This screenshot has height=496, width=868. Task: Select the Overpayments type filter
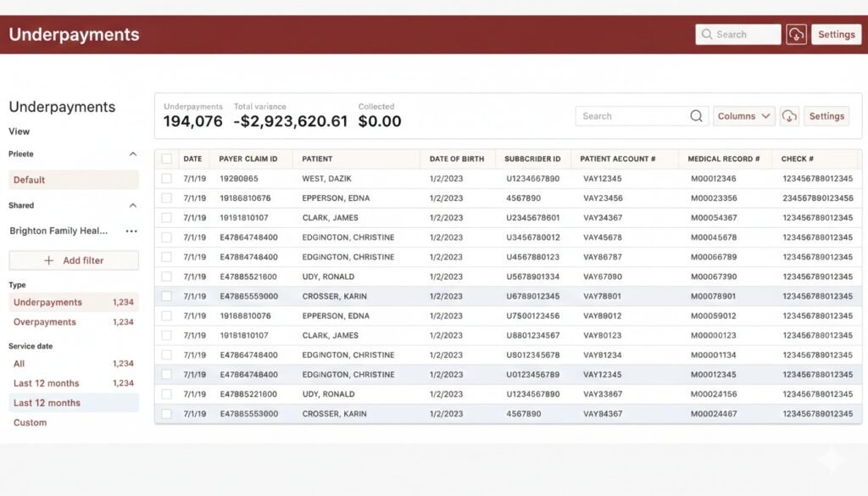pos(45,322)
